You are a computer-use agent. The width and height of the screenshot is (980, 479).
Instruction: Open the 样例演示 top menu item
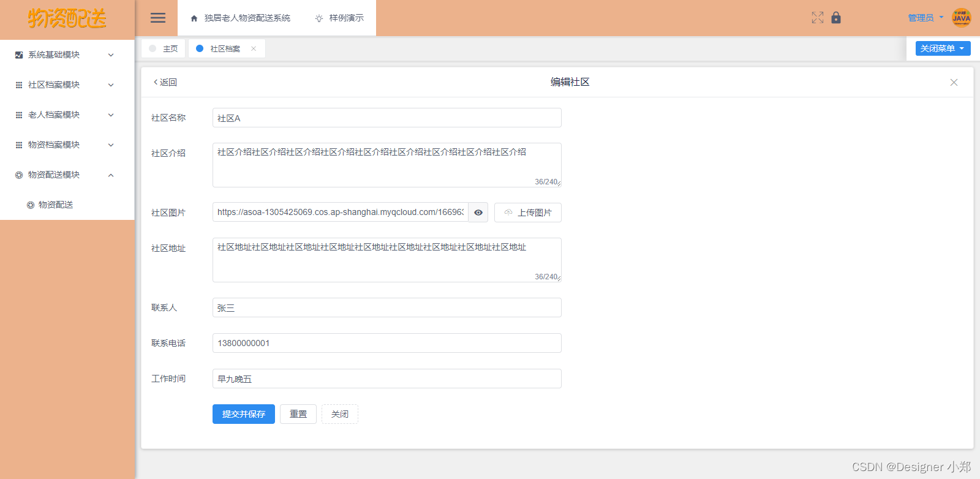click(340, 18)
